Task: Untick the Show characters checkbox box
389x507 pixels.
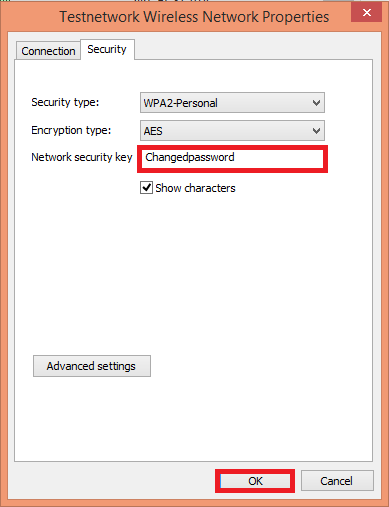Action: 146,188
